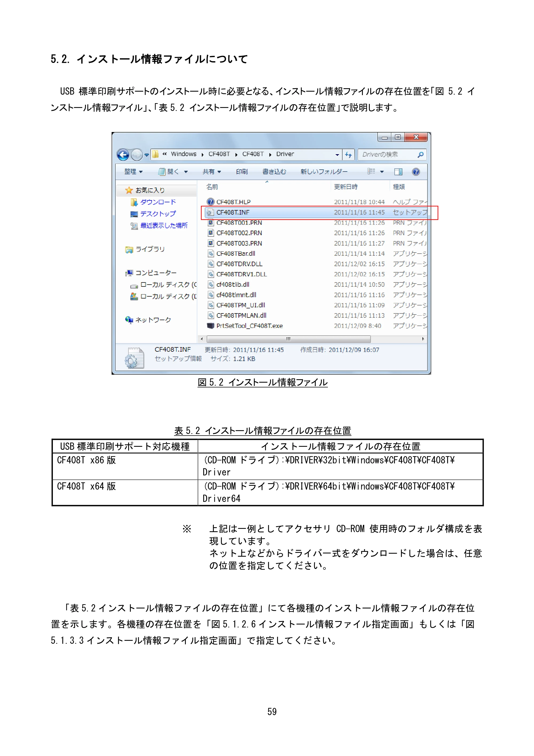The image size is (534, 756).
Task: Expand the view options dropdown arrow
Action: pos(382,172)
